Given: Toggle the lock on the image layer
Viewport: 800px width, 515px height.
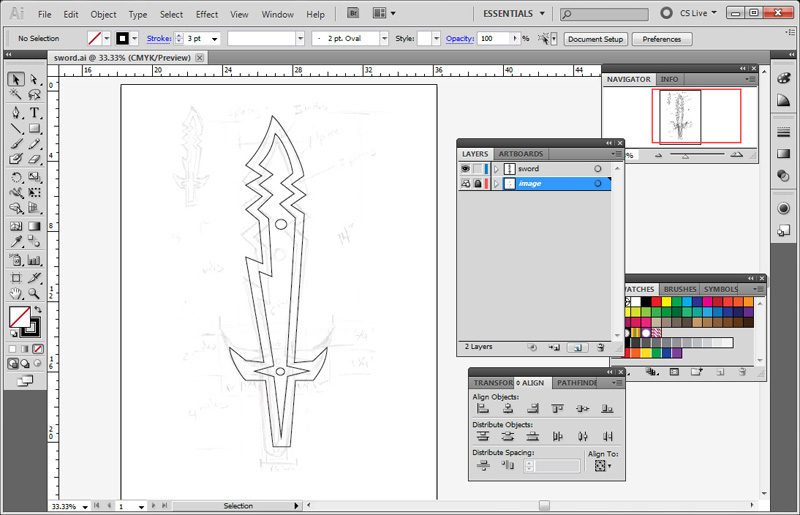Looking at the screenshot, I should point(478,183).
